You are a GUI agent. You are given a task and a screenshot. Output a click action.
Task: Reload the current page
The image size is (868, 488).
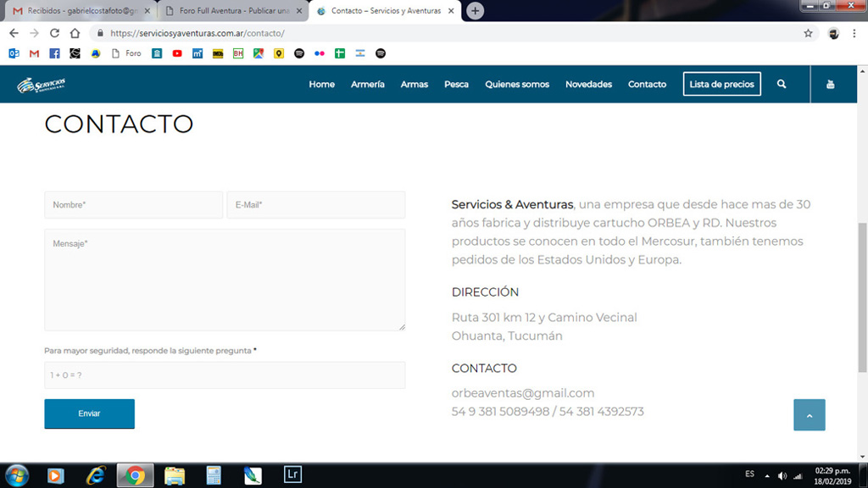54,33
